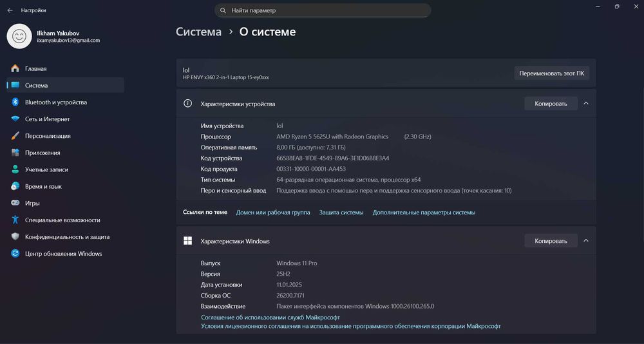Click the Учетные записи person icon

click(15, 169)
